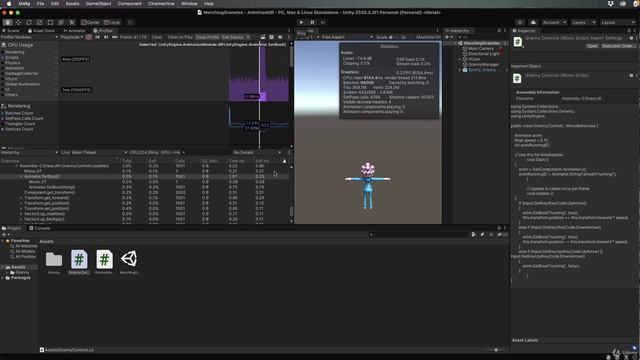Switch to the Animator tab
This screenshot has width=640, height=360.
pos(74,31)
